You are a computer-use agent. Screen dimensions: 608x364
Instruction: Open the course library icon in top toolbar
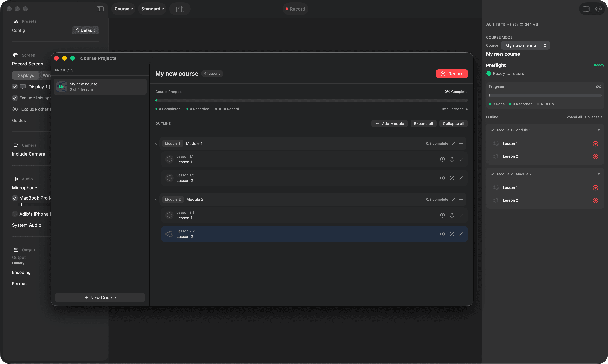[x=180, y=9]
